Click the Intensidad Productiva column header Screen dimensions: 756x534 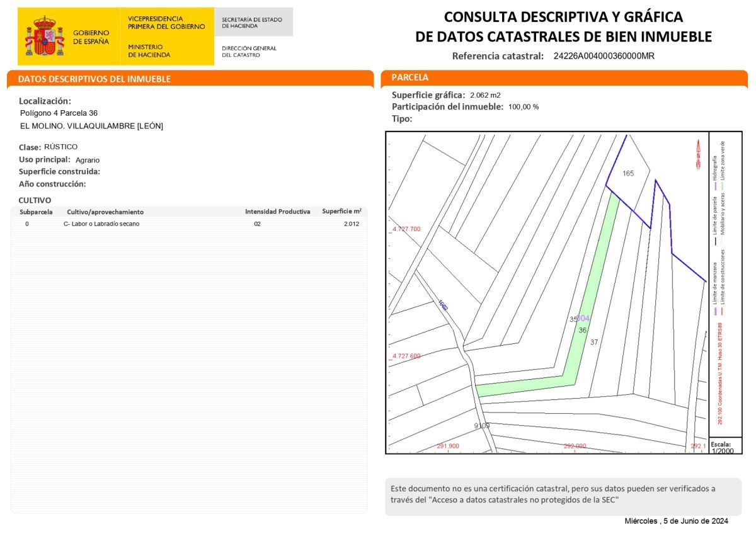tap(277, 212)
